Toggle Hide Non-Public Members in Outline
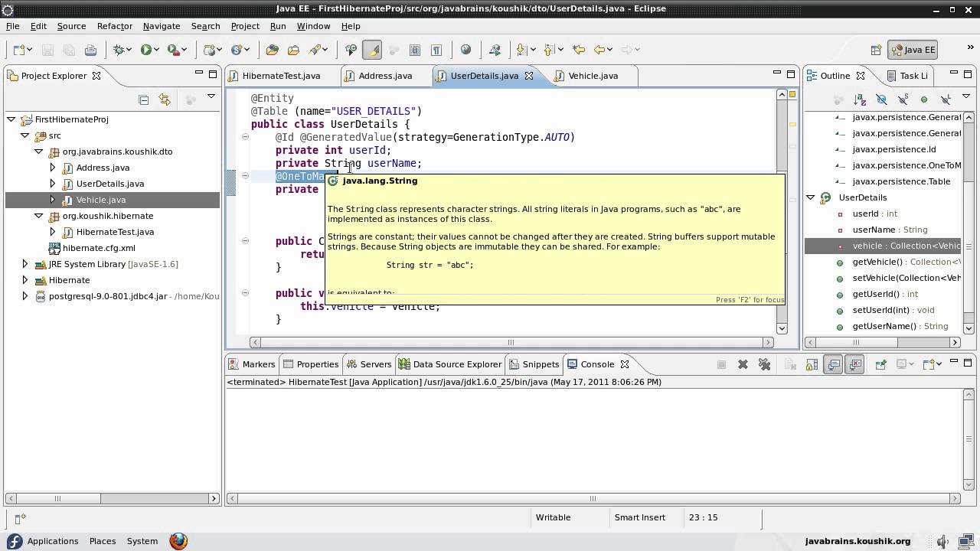This screenshot has width=980, height=551. (924, 99)
